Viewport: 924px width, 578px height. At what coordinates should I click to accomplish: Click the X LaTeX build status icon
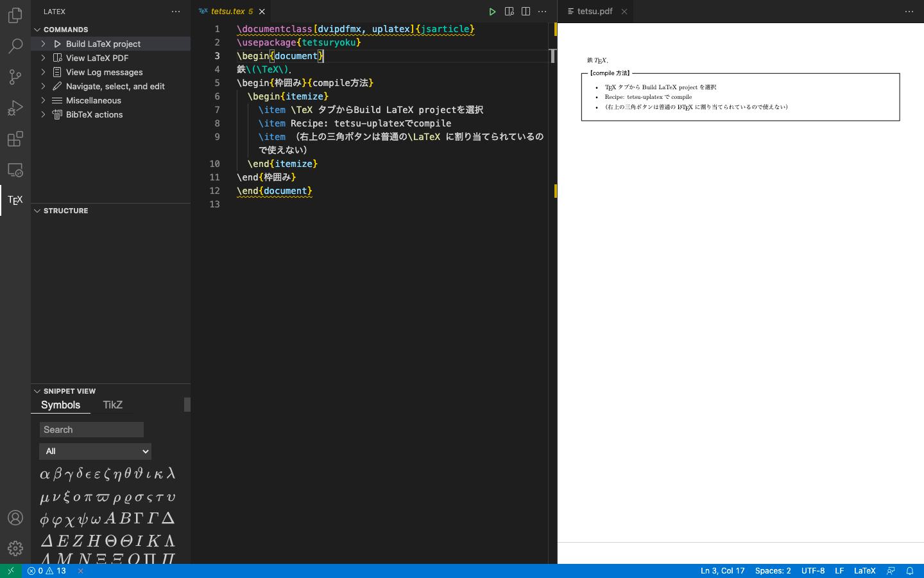click(x=80, y=571)
